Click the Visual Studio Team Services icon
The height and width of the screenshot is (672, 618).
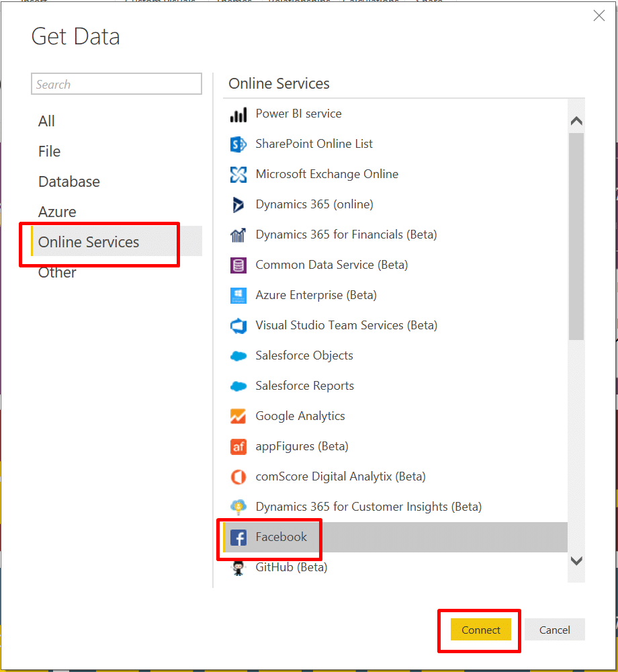coord(238,326)
